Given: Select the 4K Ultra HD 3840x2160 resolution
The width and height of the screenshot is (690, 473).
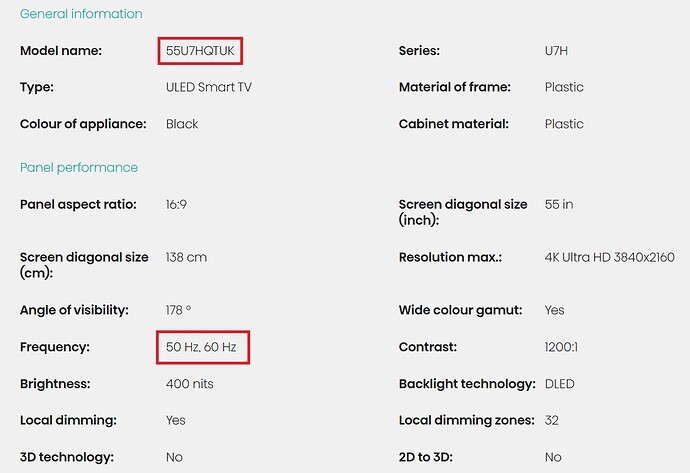Looking at the screenshot, I should [x=609, y=257].
